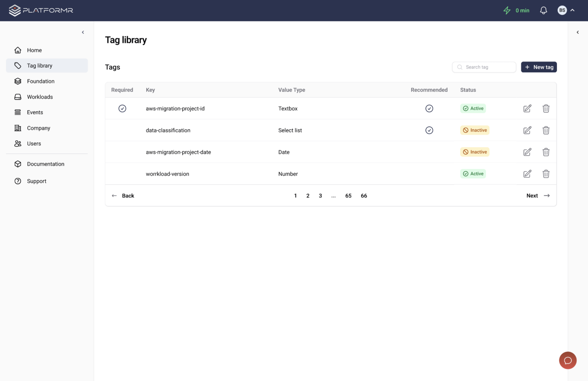Collapse the right panel chevron
Screen dimensions: 588x381
point(578,32)
